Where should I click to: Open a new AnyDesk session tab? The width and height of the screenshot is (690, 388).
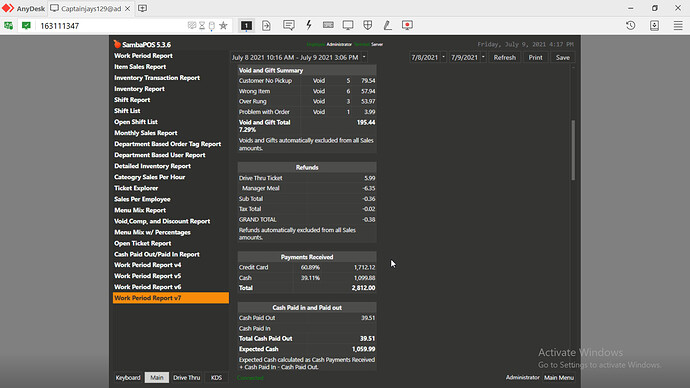pos(143,8)
